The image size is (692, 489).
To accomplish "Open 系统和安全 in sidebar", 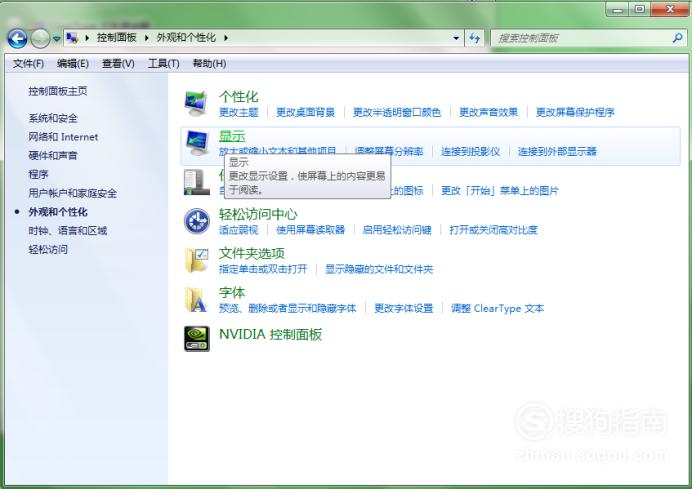I will [x=53, y=118].
